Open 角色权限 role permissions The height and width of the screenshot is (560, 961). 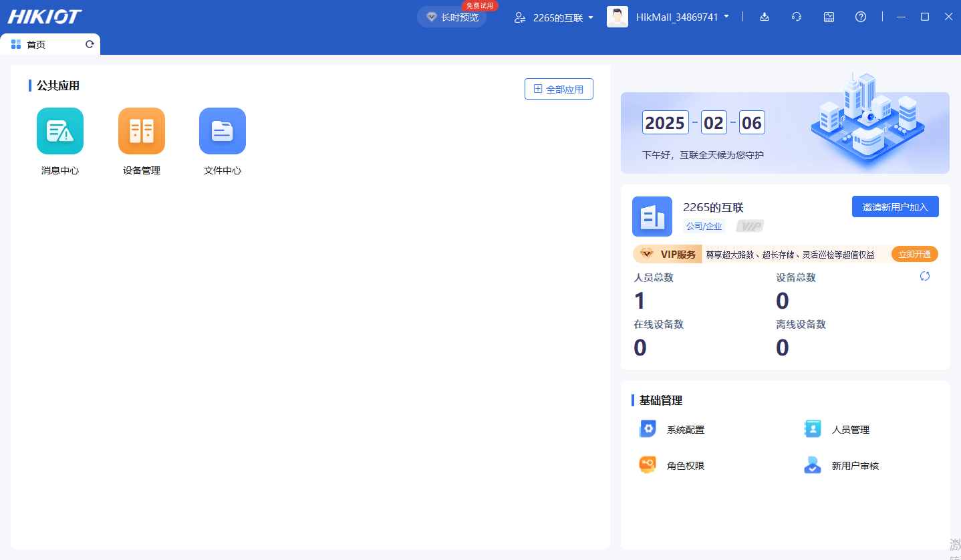tap(648, 465)
